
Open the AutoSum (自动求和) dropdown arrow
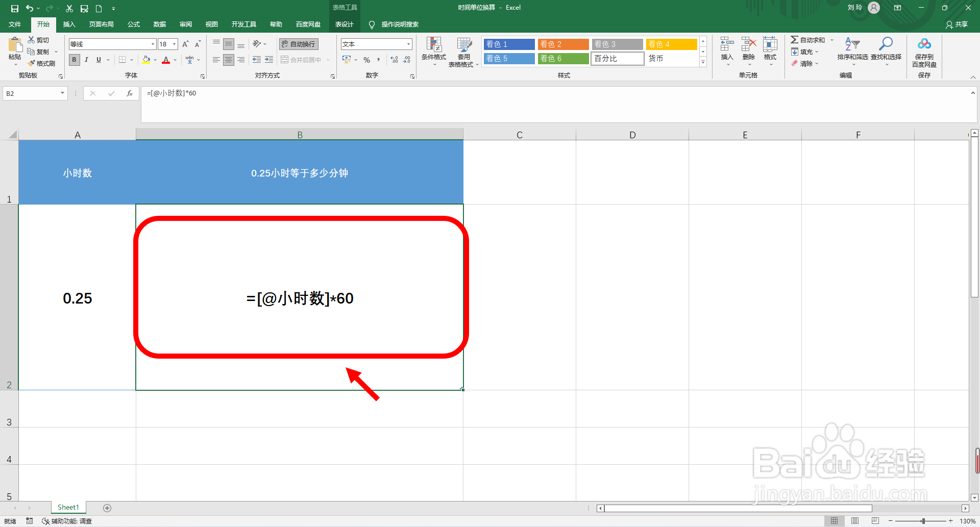click(x=831, y=40)
